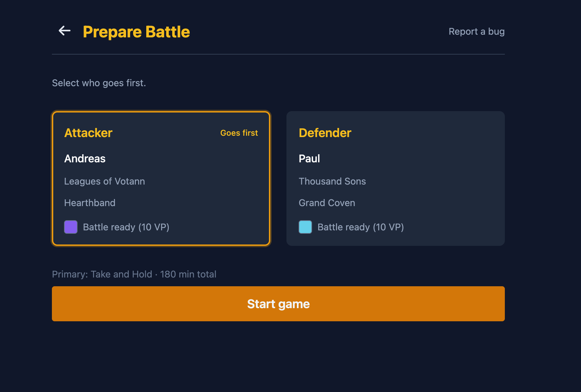Click the blue army color swatch for Paul
This screenshot has height=392, width=581.
(305, 227)
